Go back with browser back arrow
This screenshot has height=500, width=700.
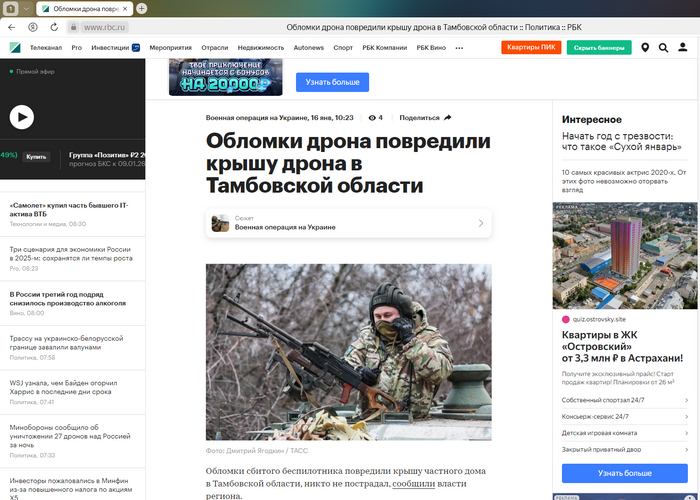click(12, 27)
